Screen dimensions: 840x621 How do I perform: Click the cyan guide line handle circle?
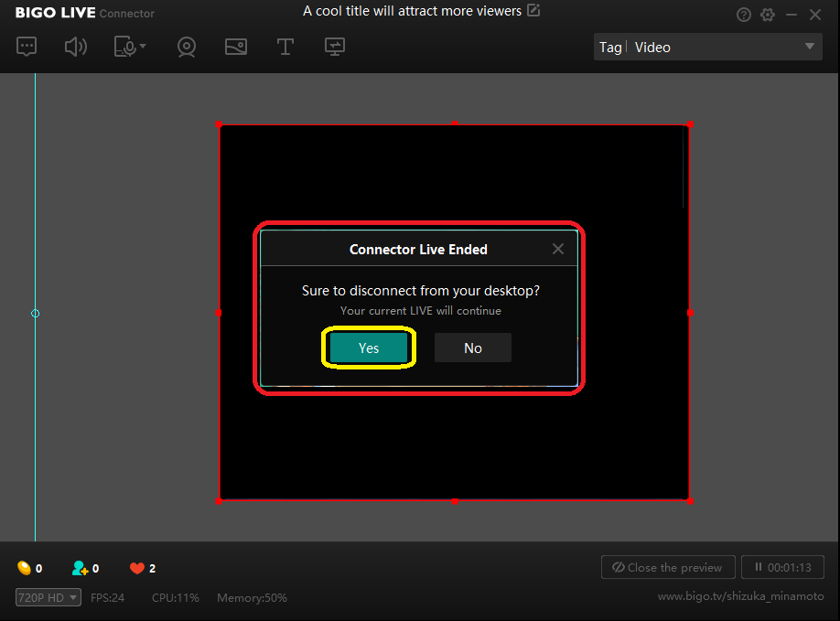[36, 314]
